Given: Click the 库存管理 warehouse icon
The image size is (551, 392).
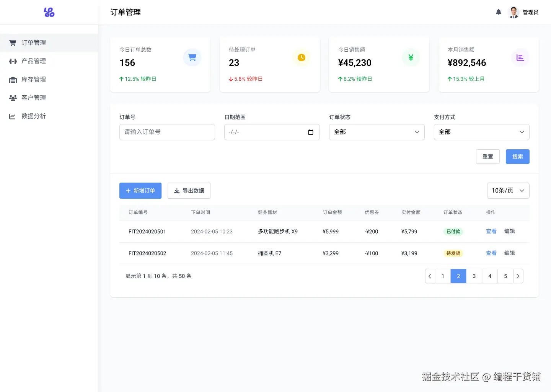Looking at the screenshot, I should (x=13, y=79).
